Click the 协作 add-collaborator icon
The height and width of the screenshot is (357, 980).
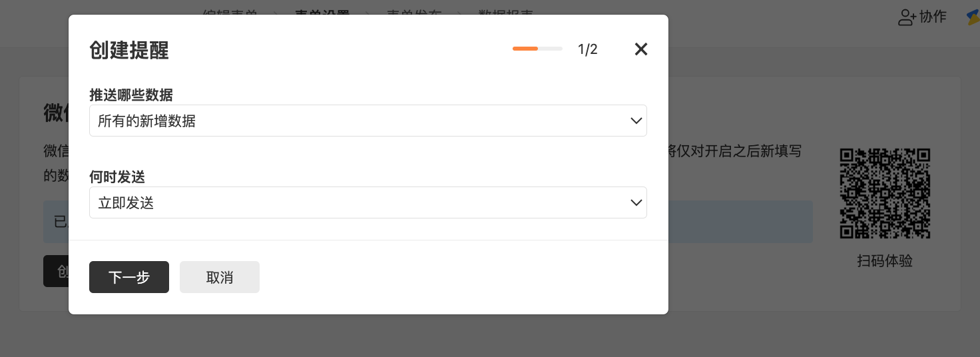(x=907, y=17)
